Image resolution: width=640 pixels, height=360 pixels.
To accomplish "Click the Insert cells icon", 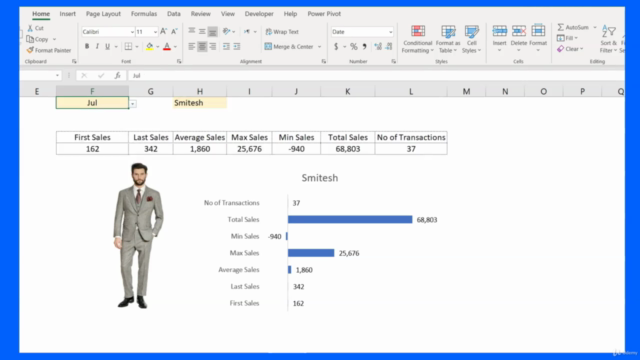I will 499,31.
